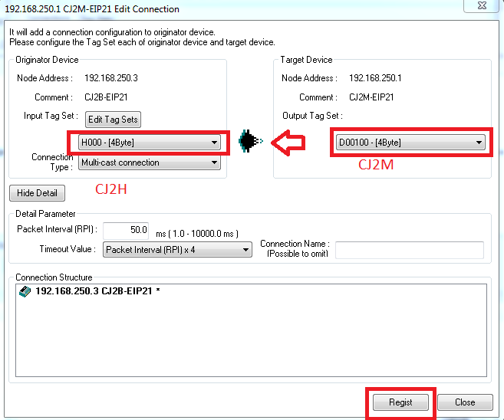Image resolution: width=504 pixels, height=420 pixels.
Task: Click the data direction arrow icon between devices
Action: 250,141
